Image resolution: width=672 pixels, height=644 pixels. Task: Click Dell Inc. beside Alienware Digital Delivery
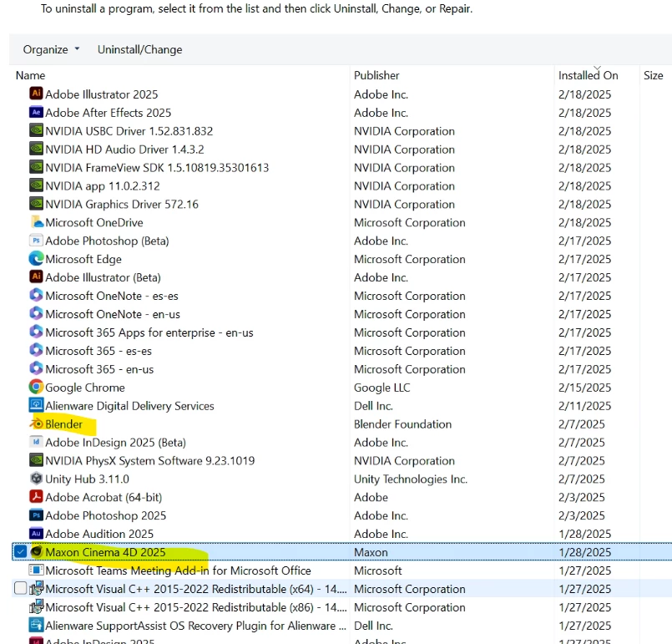tap(373, 406)
